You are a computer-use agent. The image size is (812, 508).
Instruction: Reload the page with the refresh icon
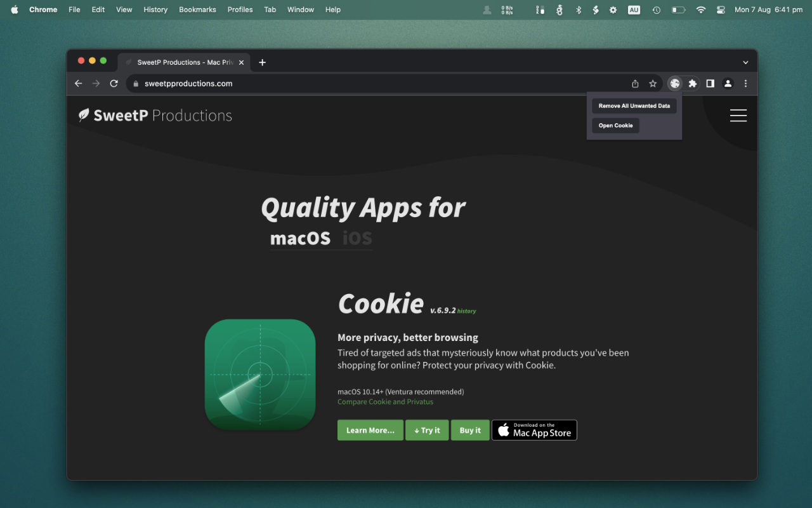(114, 83)
